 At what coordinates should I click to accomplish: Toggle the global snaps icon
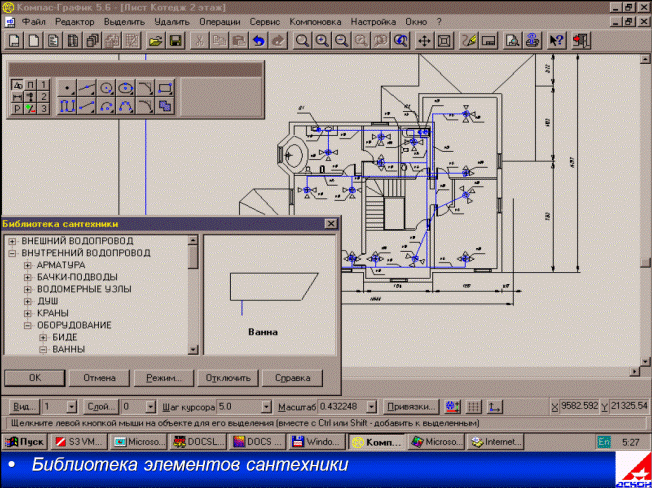click(x=452, y=407)
